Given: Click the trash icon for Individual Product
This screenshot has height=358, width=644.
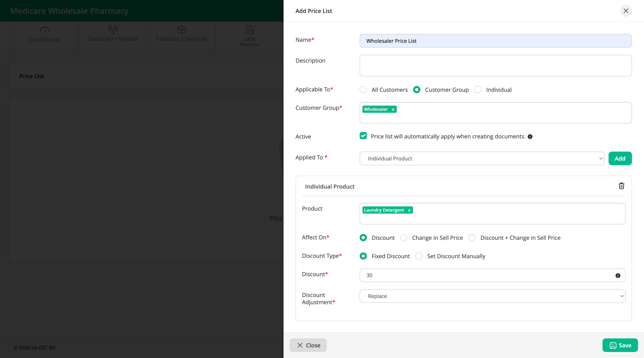Looking at the screenshot, I should click(621, 186).
